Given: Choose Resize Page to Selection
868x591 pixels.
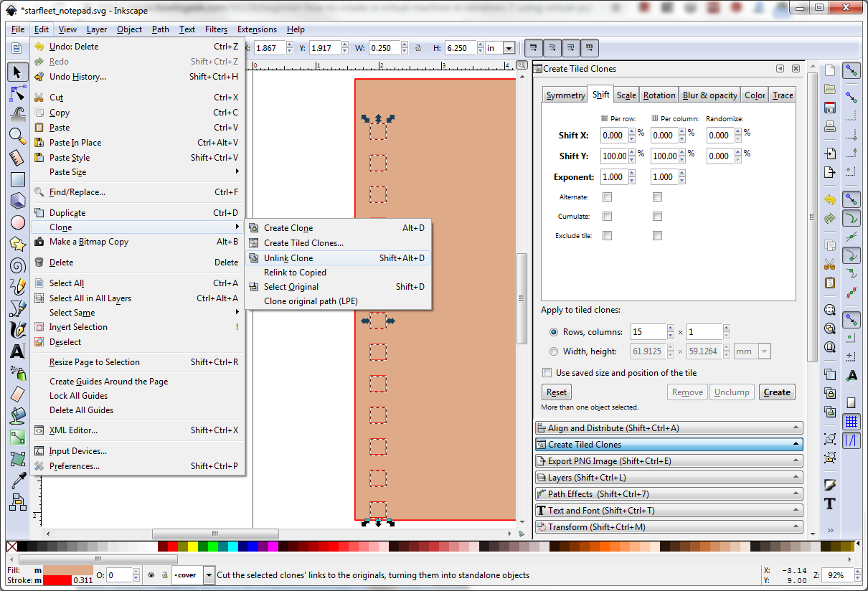Looking at the screenshot, I should click(137, 362).
